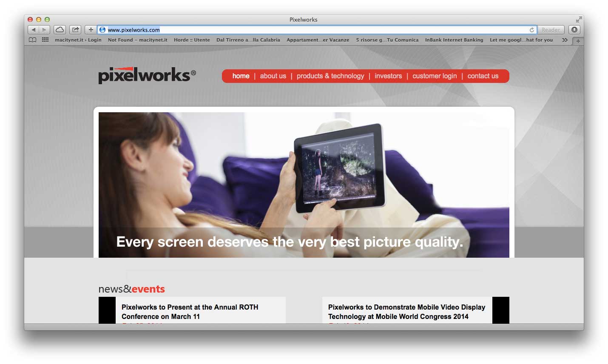Reload the page with the refresh icon
Viewport: 608px width, 364px height.
click(x=531, y=30)
